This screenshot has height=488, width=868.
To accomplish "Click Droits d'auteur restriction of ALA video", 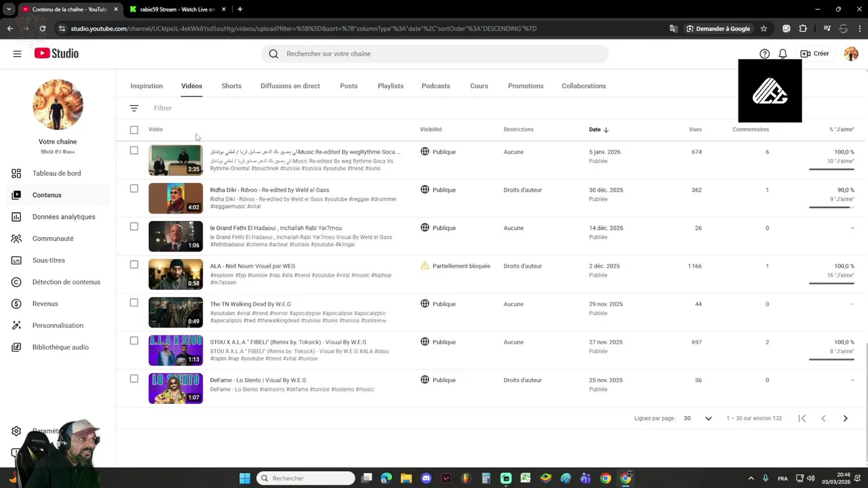I will 522,266.
